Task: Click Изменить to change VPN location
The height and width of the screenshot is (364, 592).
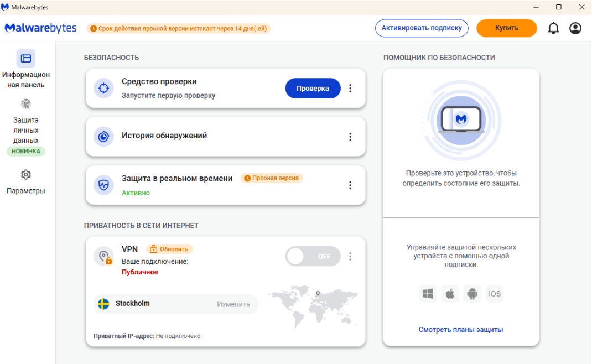Action: point(233,304)
